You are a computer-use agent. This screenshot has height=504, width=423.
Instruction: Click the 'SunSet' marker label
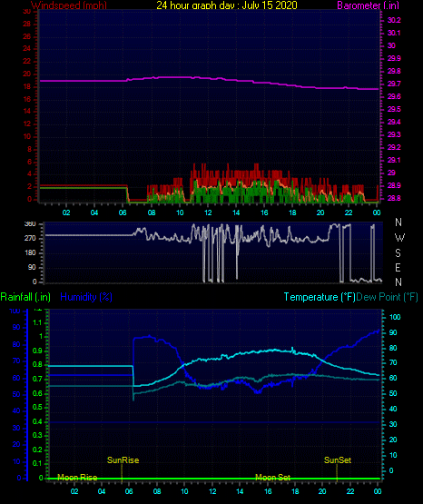coord(338,460)
